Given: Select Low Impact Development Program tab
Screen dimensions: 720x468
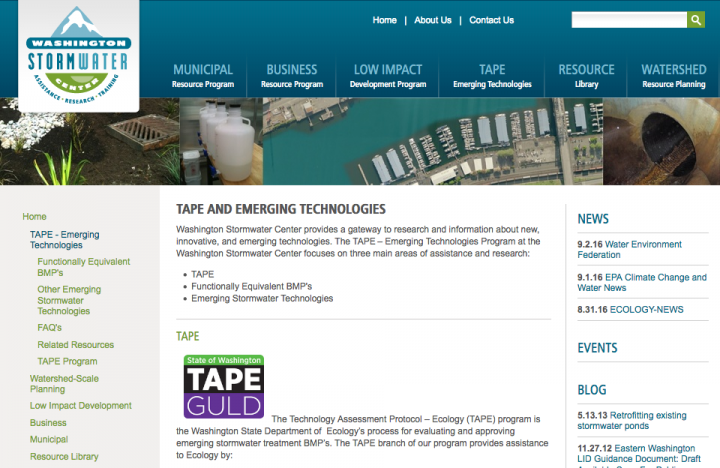Looking at the screenshot, I should pyautogui.click(x=388, y=76).
